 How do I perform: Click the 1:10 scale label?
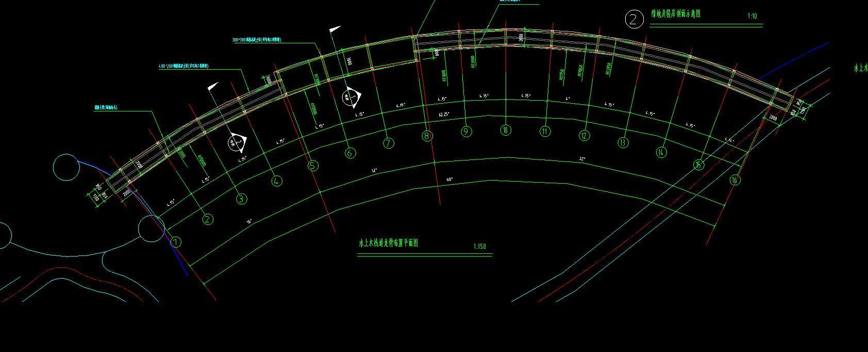(x=752, y=16)
